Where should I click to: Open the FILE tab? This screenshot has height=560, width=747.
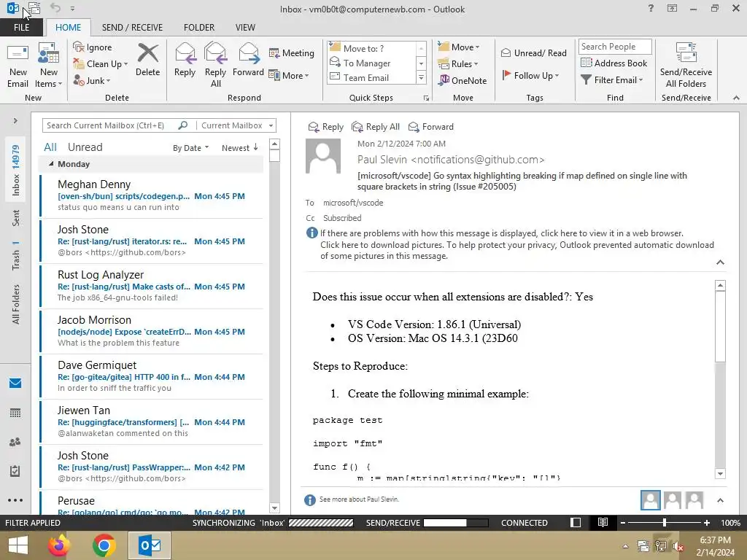(x=21, y=27)
